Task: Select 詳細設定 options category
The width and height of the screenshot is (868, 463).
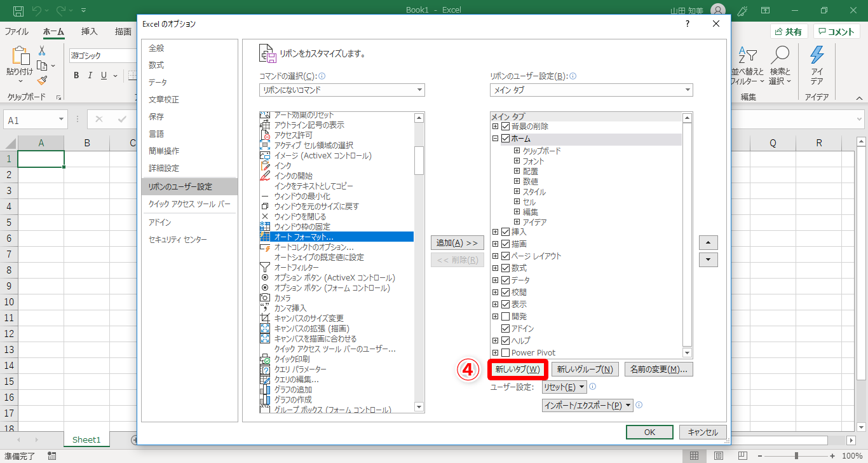Action: click(x=189, y=168)
